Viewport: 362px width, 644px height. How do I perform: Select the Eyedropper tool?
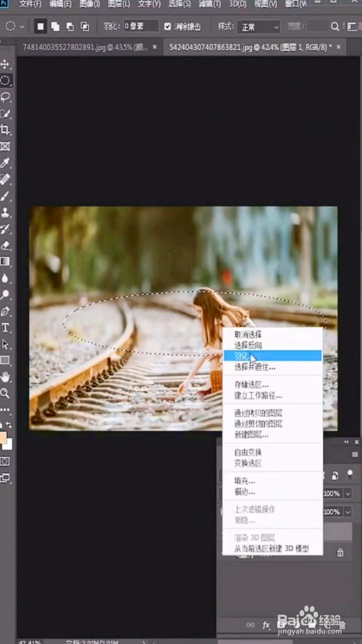pyautogui.click(x=5, y=162)
